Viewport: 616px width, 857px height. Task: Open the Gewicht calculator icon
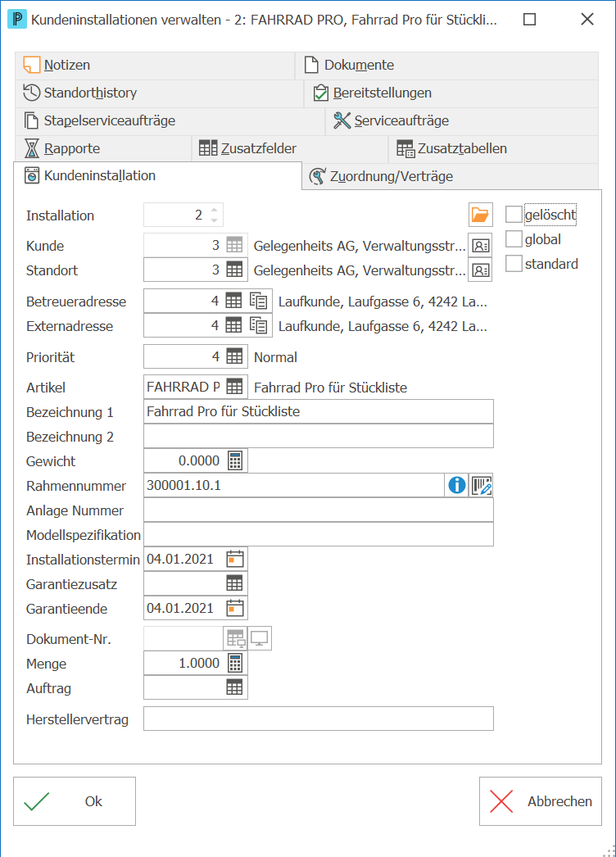pyautogui.click(x=235, y=460)
